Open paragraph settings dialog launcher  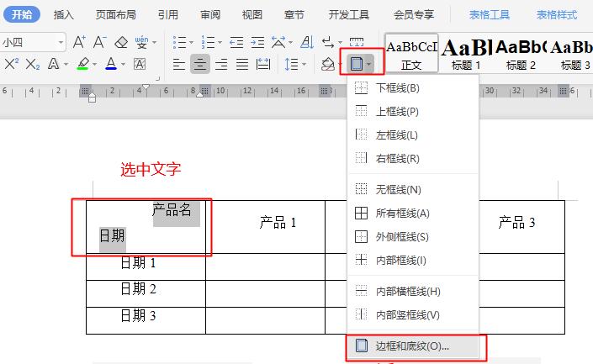point(157,79)
